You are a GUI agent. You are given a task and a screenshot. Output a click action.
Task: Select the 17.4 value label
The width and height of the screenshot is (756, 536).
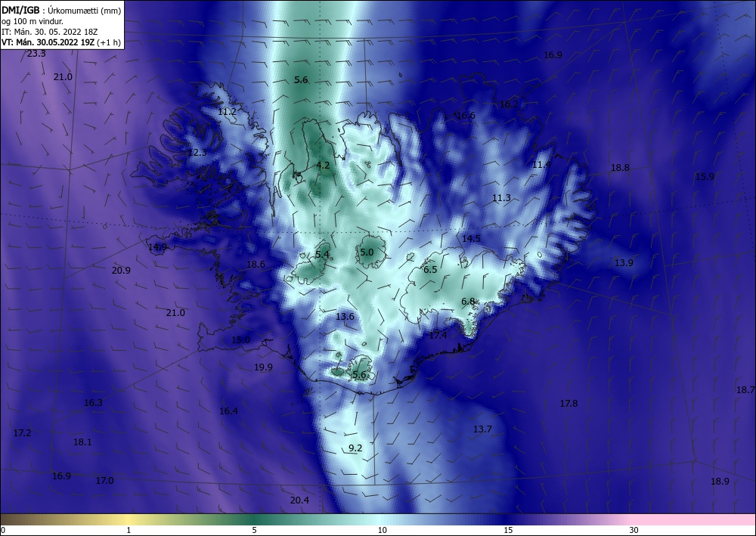[438, 336]
